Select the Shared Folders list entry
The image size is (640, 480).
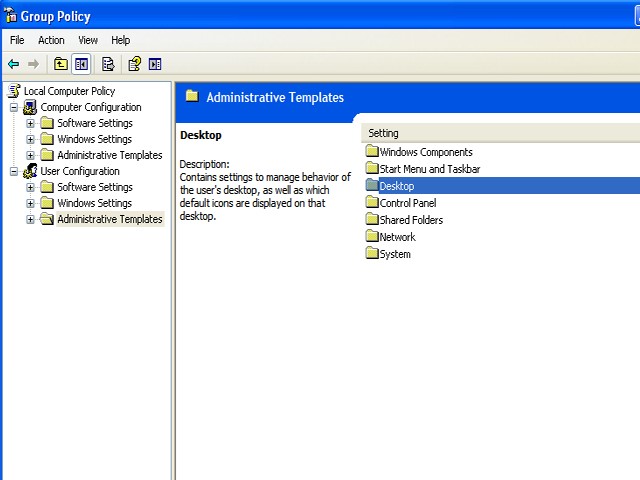(x=411, y=220)
